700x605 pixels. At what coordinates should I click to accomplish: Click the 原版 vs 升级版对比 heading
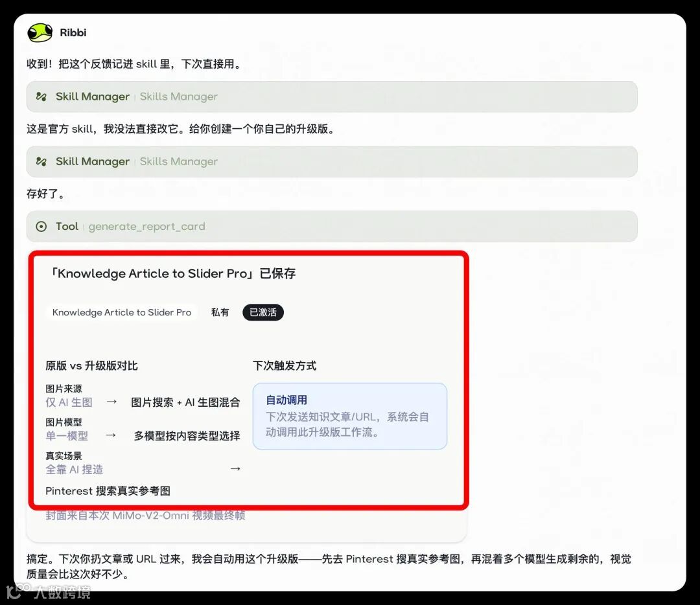[x=91, y=366]
